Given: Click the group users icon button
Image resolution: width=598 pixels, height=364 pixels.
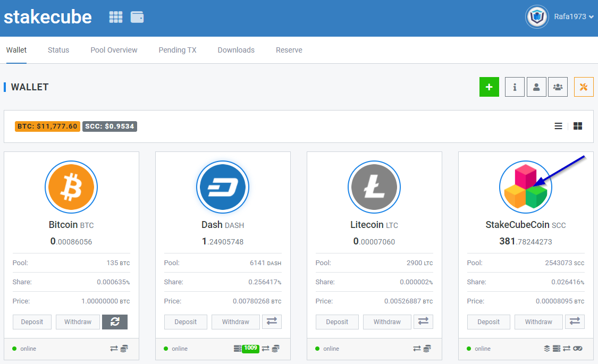Looking at the screenshot, I should [558, 87].
